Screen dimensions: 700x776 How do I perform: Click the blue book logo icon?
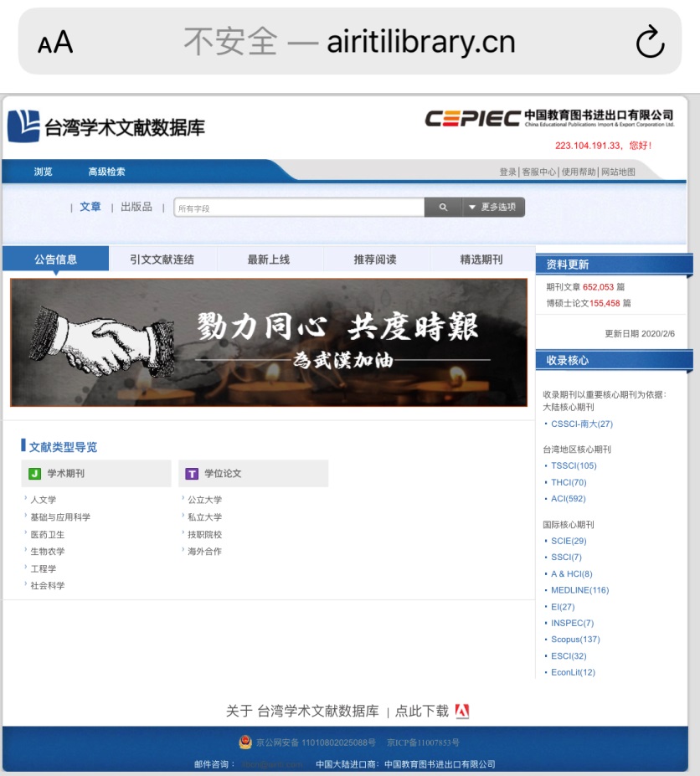pos(23,126)
